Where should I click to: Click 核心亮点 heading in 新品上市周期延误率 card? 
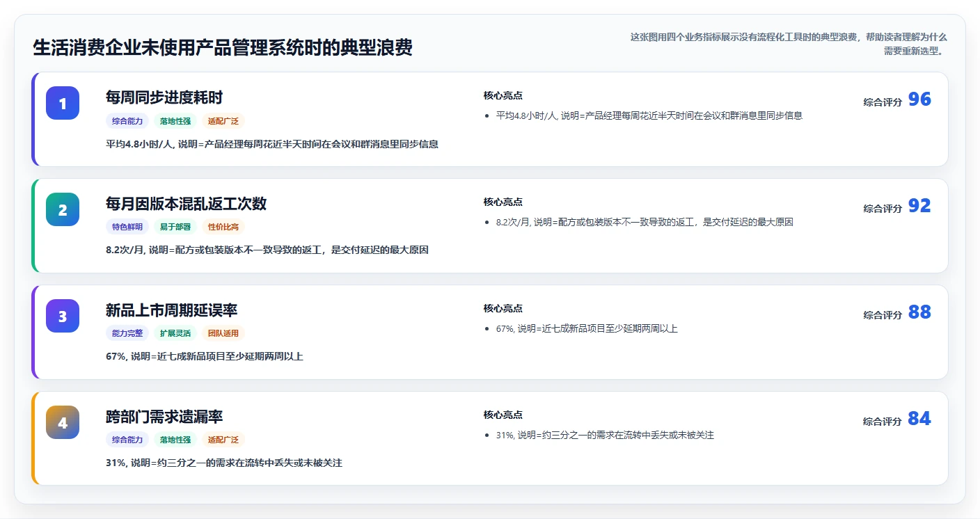tap(503, 308)
